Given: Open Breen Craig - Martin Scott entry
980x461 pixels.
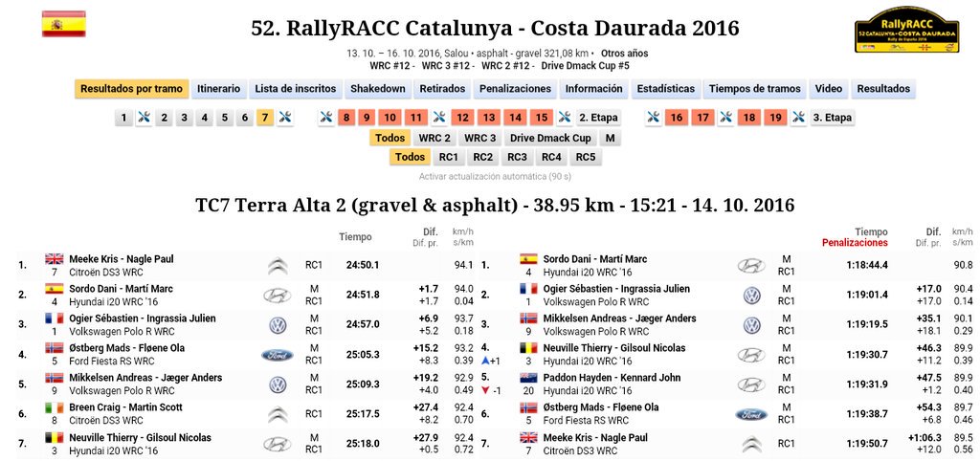Looking at the screenshot, I should (x=125, y=407).
